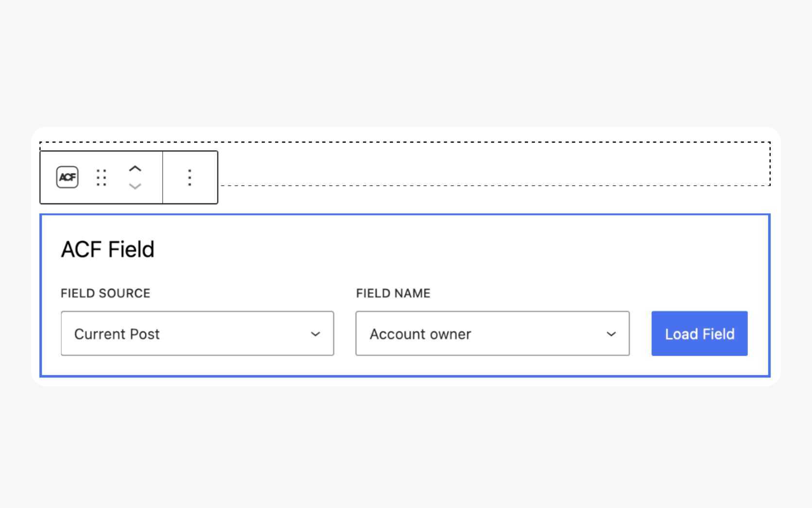
Task: Click the ACF Field block heading
Action: click(x=107, y=249)
